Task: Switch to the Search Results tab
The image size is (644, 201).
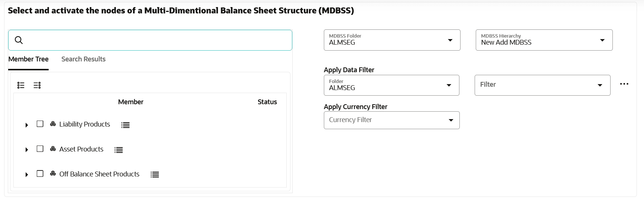Action: tap(83, 59)
